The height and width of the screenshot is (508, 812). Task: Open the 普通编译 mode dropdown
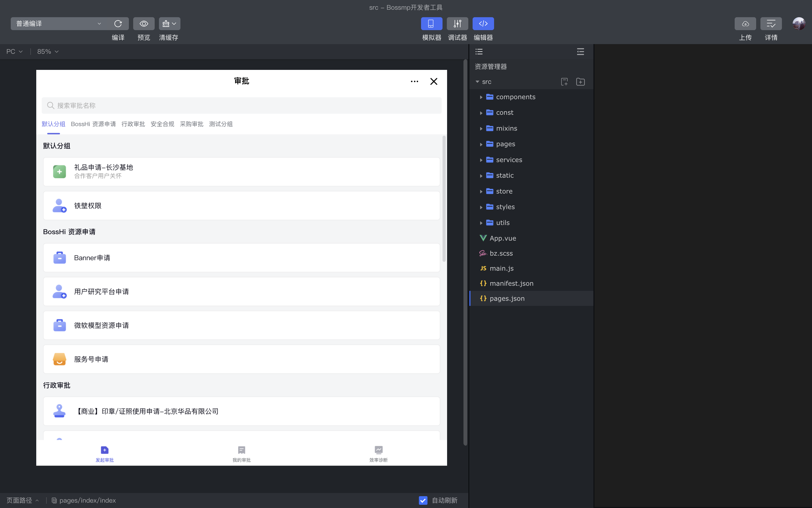(59, 24)
